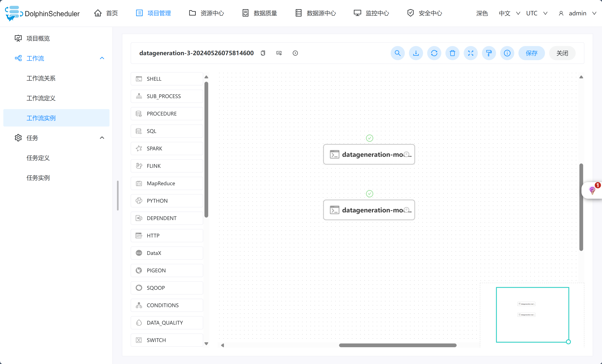This screenshot has height=364, width=602.
Task: Click the auto-layout/format DAG icon
Action: point(490,53)
